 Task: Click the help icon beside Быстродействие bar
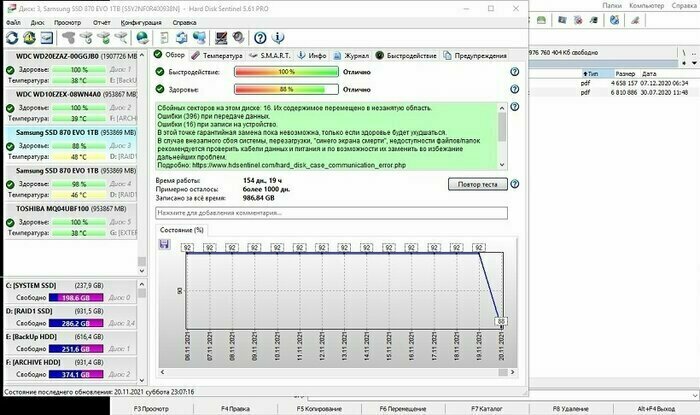pos(514,71)
